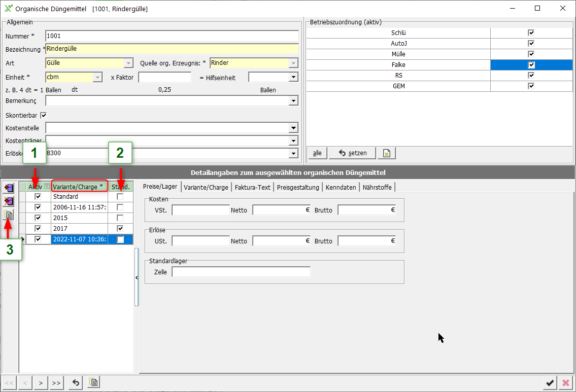
Task: Uncheck the Falke Betriebszuordnung checkbox
Action: pos(531,65)
